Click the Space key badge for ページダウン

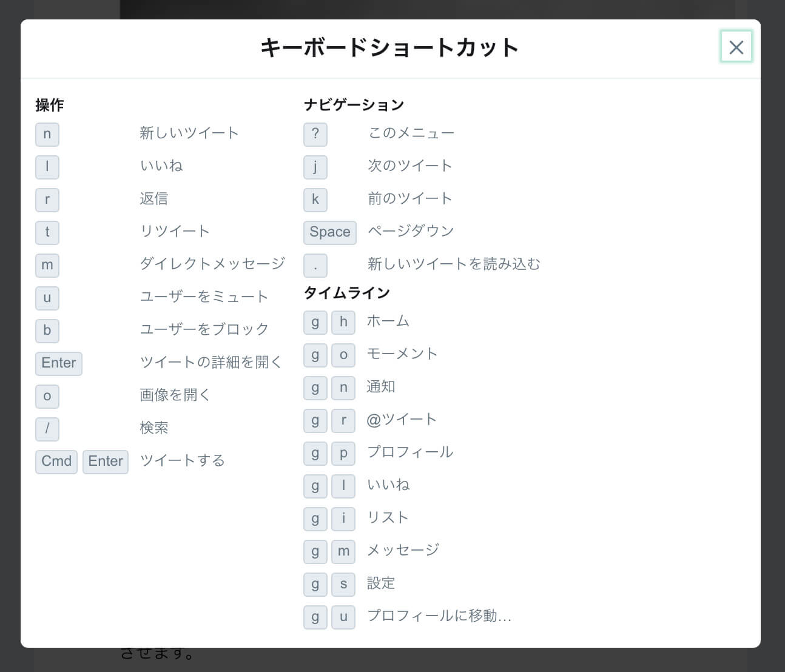329,232
